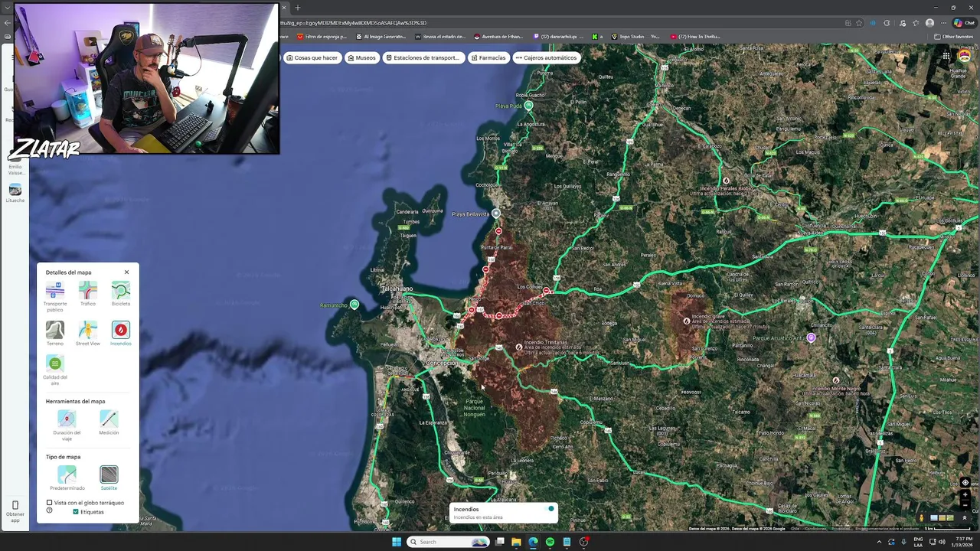Open new browser tab
Viewport: 980px width, 551px height.
[x=298, y=8]
